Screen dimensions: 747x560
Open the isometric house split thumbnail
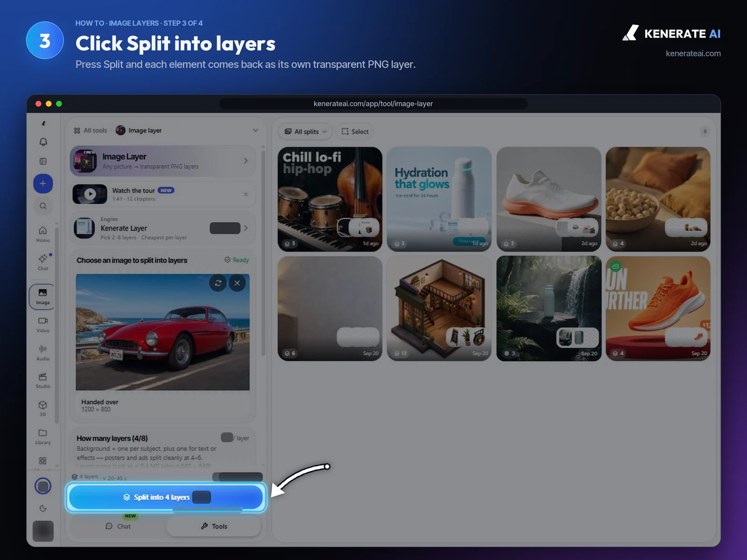tap(439, 308)
